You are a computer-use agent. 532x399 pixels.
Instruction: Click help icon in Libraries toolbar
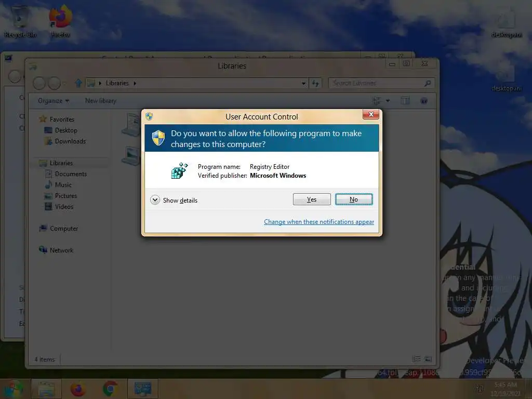click(x=424, y=101)
